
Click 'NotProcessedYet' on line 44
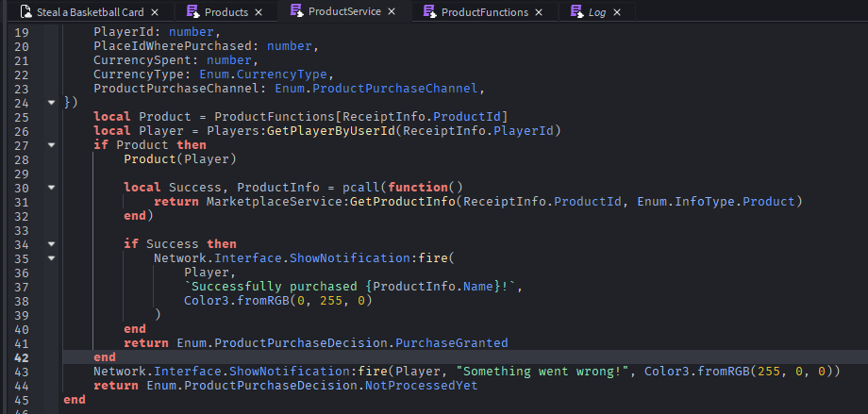point(422,385)
